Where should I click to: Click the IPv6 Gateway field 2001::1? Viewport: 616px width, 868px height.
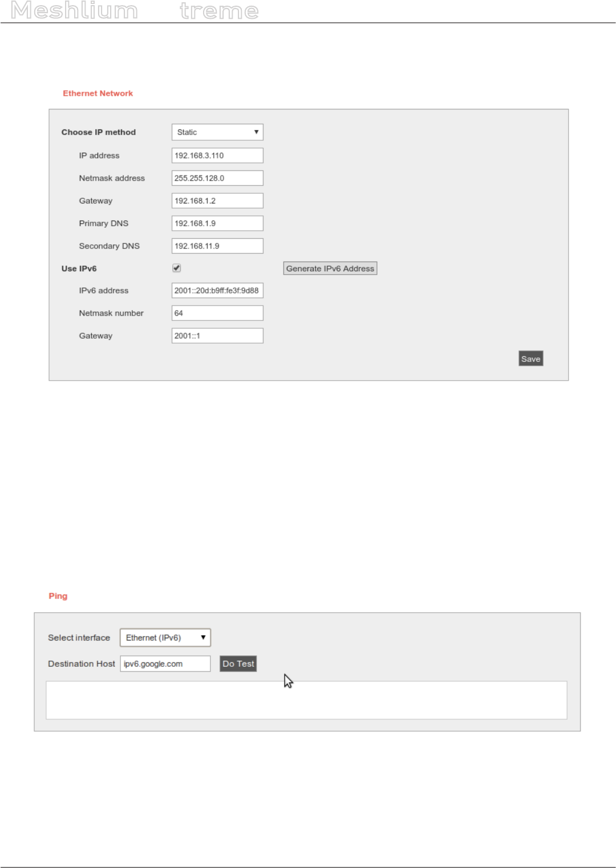pyautogui.click(x=217, y=336)
